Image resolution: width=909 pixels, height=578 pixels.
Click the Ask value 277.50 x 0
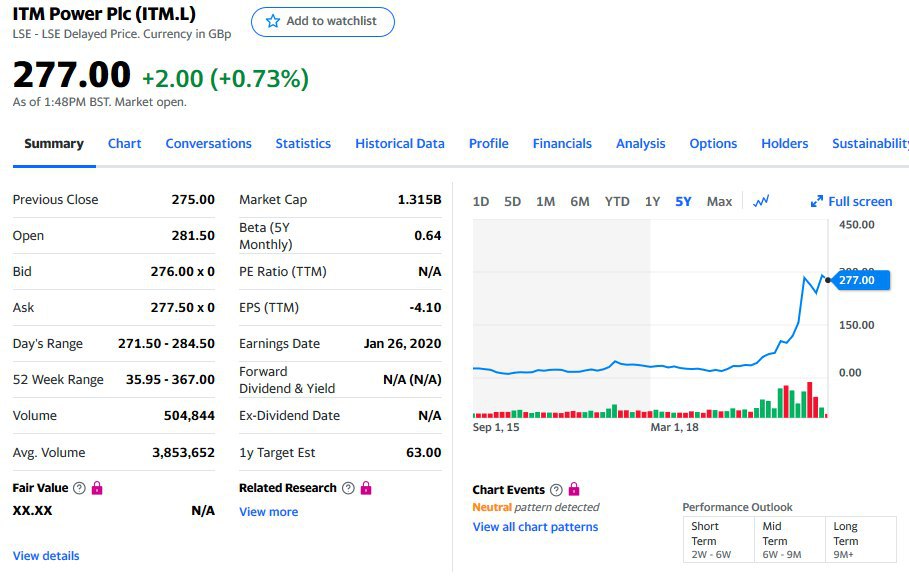(x=183, y=307)
